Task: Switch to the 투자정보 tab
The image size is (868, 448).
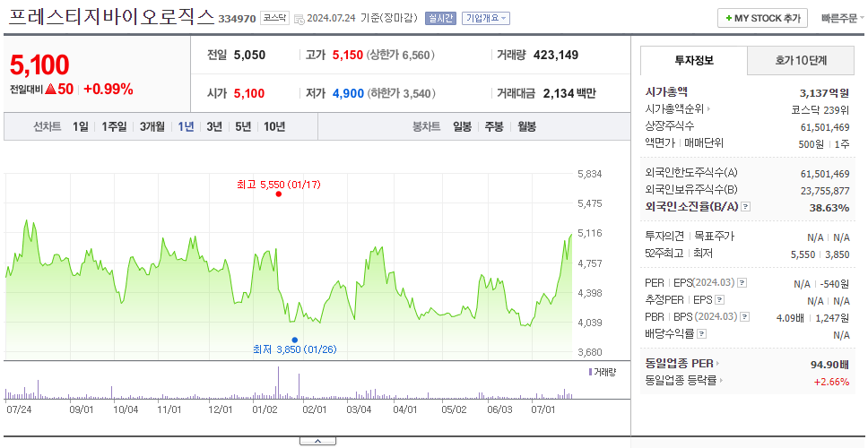Action: 694,60
